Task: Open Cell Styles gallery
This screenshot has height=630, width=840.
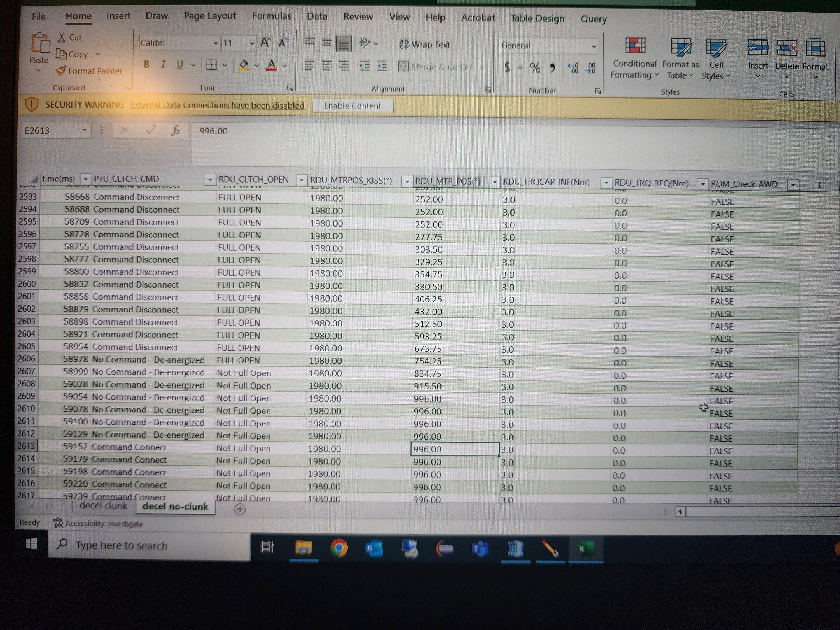Action: click(716, 59)
